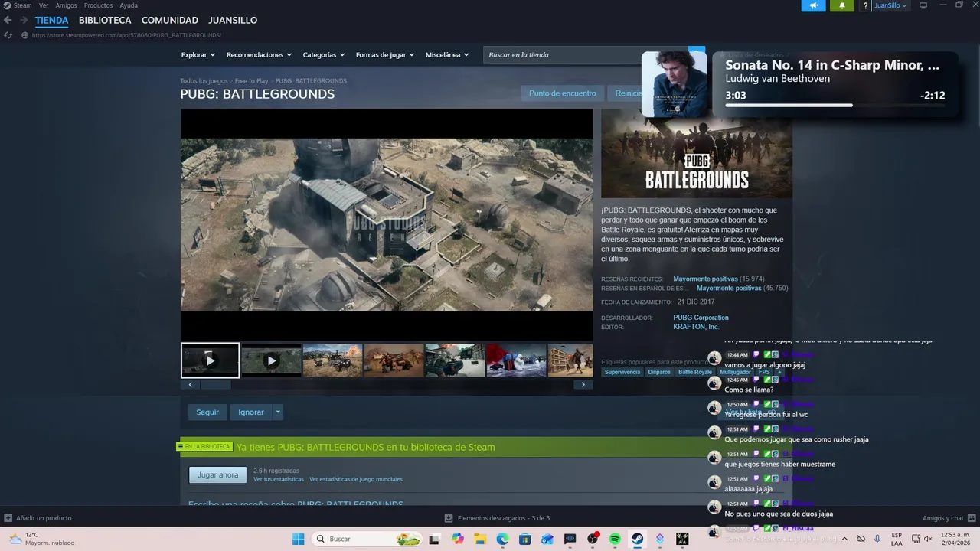
Task: Click the Punto de encuentro button
Action: pyautogui.click(x=562, y=93)
